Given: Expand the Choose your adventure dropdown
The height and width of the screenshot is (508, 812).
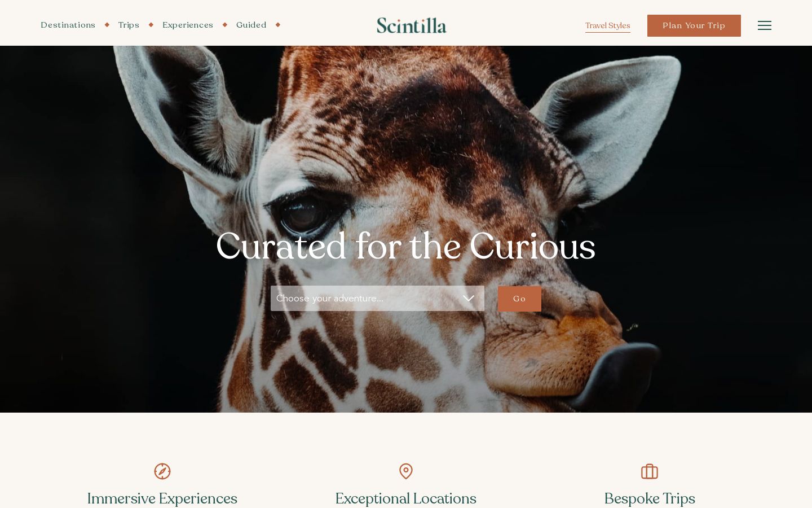Looking at the screenshot, I should pyautogui.click(x=377, y=298).
